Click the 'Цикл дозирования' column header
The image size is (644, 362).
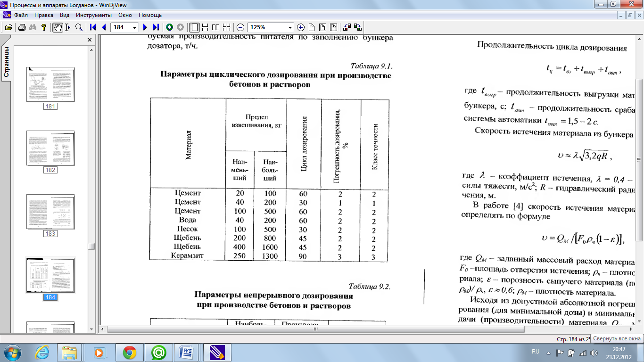[304, 143]
